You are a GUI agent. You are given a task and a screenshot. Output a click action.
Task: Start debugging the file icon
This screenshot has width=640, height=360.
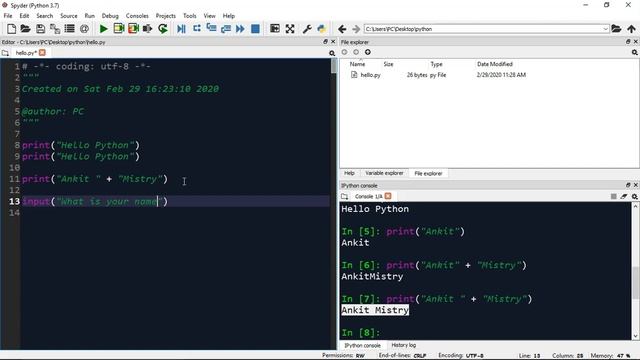(x=182, y=29)
